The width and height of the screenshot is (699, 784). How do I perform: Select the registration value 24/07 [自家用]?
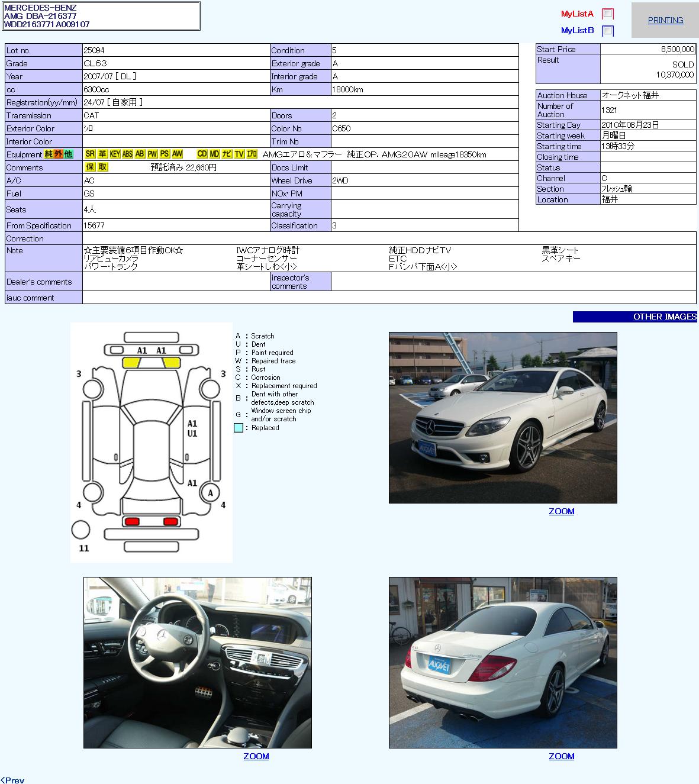(x=113, y=102)
